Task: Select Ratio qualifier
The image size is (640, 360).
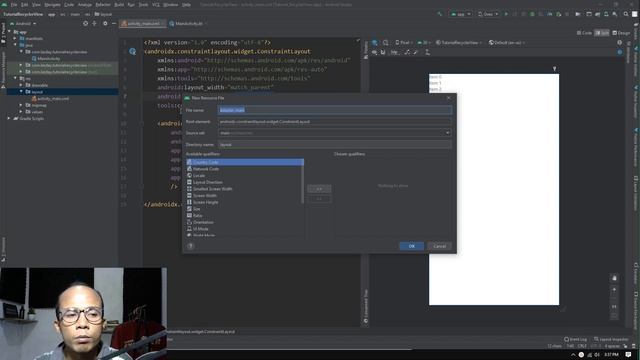Action: coord(245,216)
